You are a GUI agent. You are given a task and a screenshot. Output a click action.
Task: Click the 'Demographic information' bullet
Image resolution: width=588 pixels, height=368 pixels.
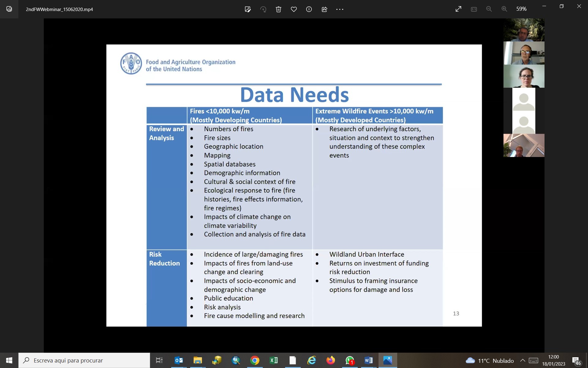pyautogui.click(x=242, y=173)
